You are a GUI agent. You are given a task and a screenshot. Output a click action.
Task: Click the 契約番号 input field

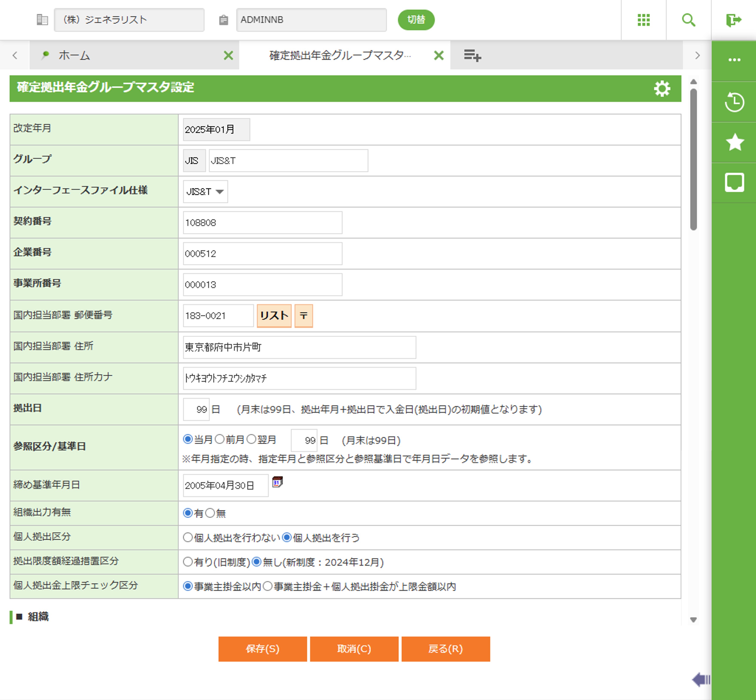[262, 223]
